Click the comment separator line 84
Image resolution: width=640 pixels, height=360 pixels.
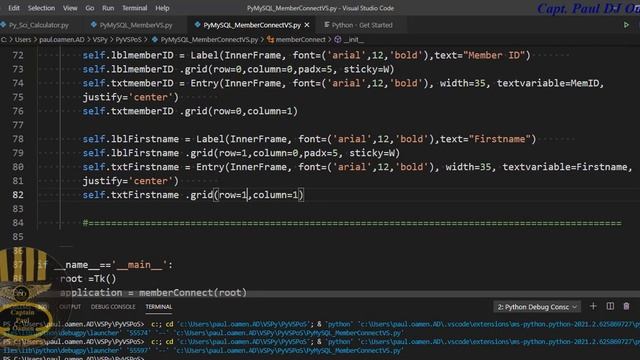[x=352, y=223]
